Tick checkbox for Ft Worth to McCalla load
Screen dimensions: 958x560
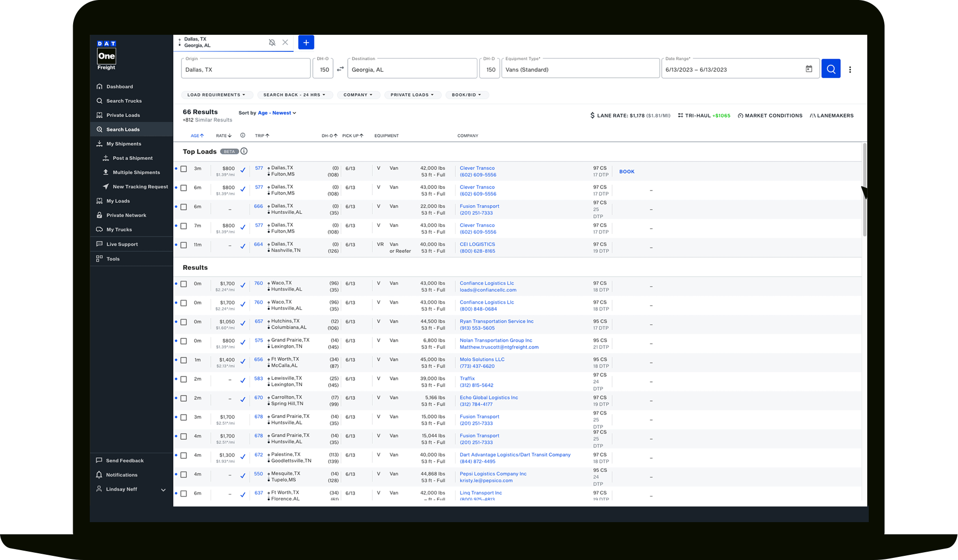184,360
